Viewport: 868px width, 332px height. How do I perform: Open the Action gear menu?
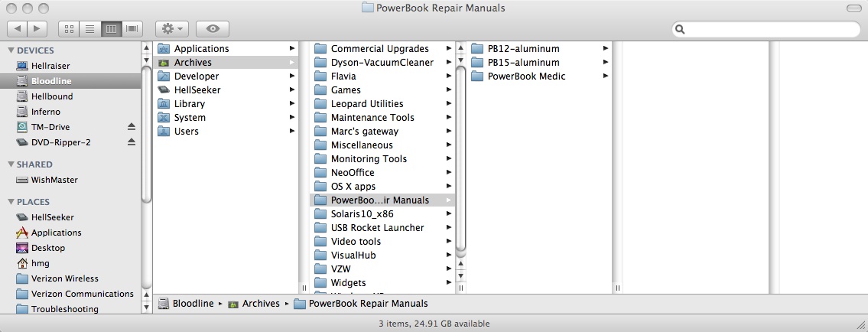click(172, 29)
